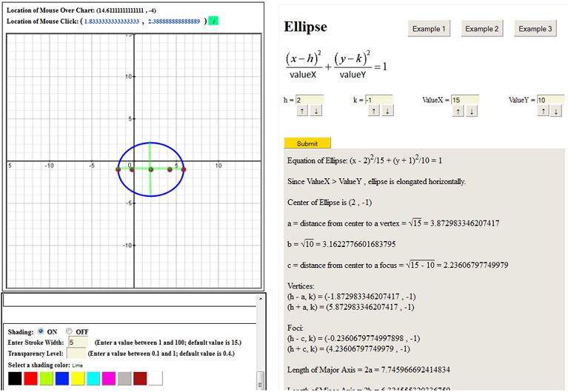Click the mouse click Y coordinate value
568x392 pixels.
(174, 21)
